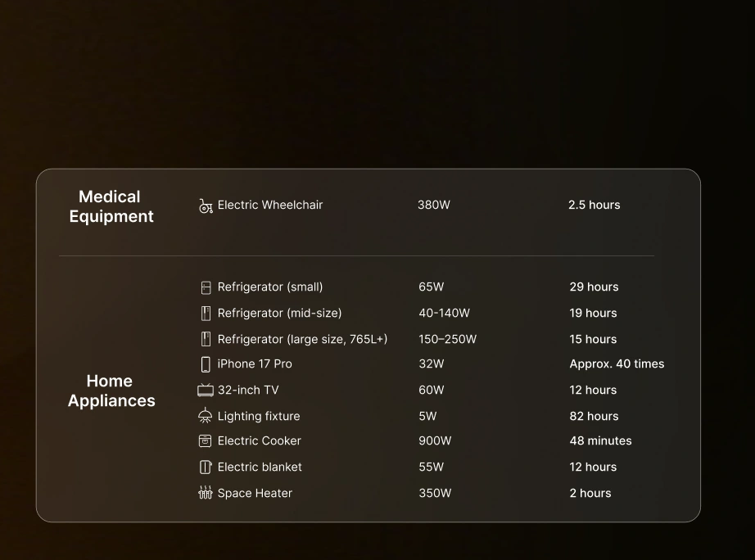Click the 82 hours runtime value
The width and height of the screenshot is (755, 560).
pyautogui.click(x=594, y=416)
